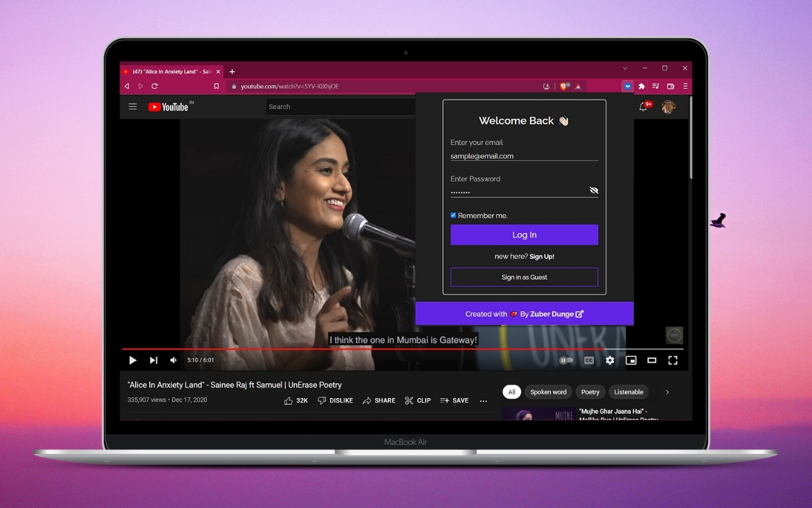Enter fullscreen video mode
This screenshot has height=508, width=812.
tap(673, 360)
